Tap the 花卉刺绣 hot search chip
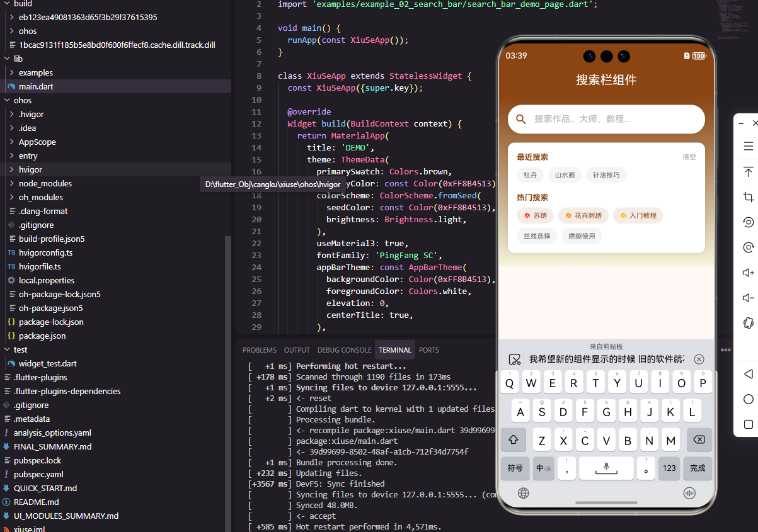758x532 pixels. [x=583, y=215]
